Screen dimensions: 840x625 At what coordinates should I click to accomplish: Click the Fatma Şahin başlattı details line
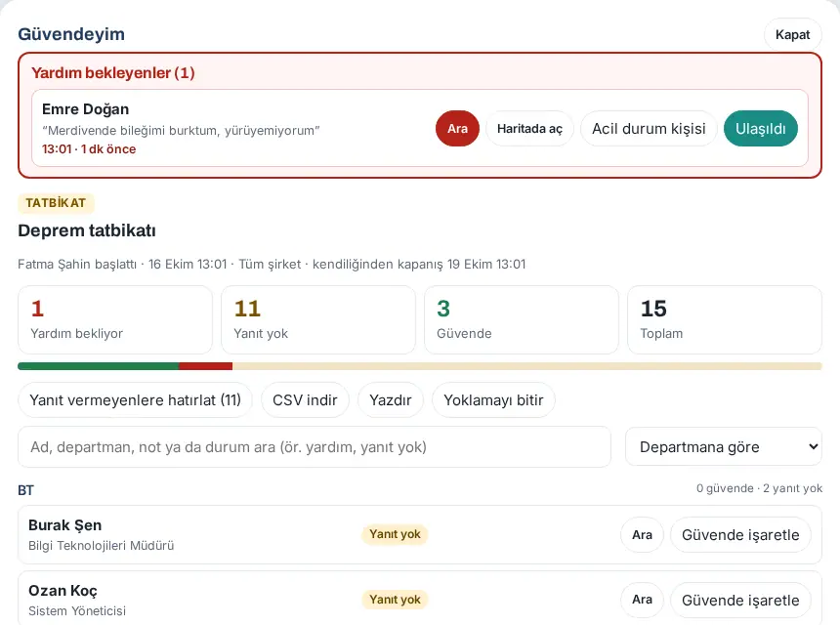pyautogui.click(x=272, y=264)
